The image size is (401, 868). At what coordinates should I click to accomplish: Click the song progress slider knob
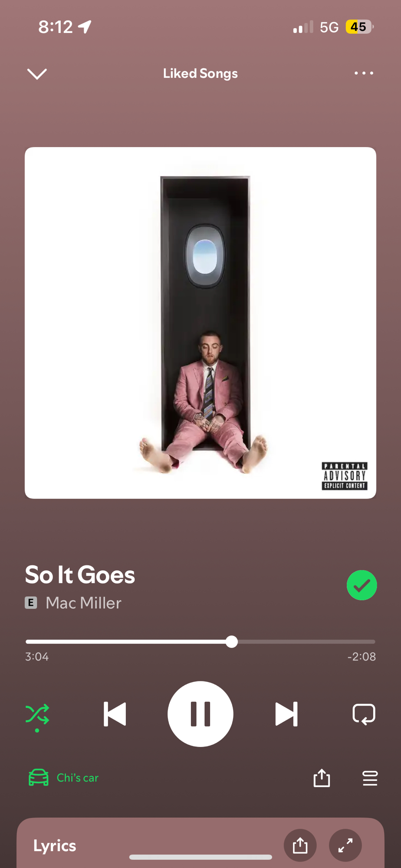[x=232, y=641]
